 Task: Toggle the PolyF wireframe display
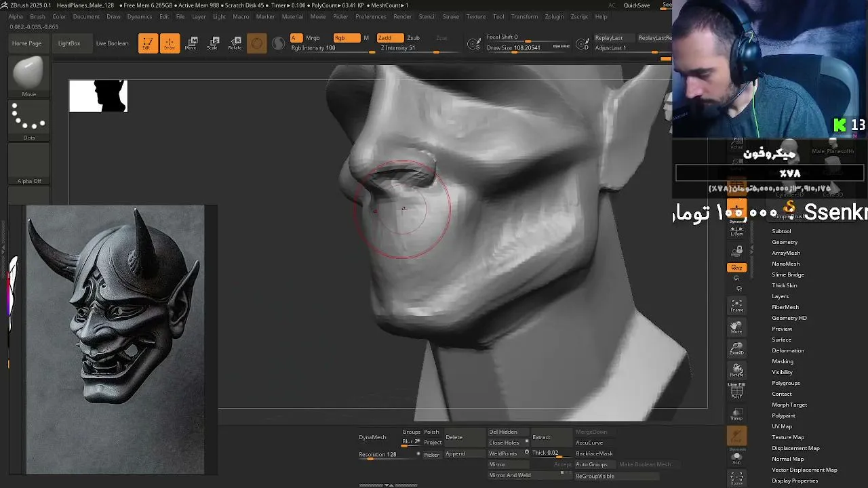[x=736, y=391]
